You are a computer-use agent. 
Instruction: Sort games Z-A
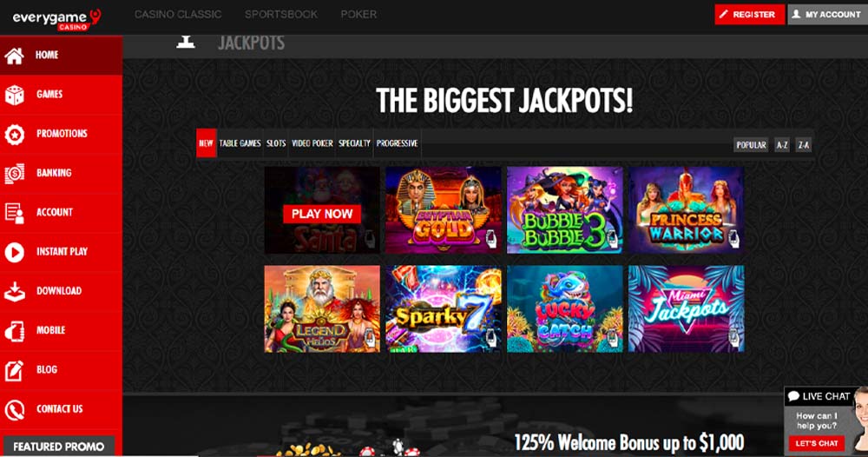(803, 144)
